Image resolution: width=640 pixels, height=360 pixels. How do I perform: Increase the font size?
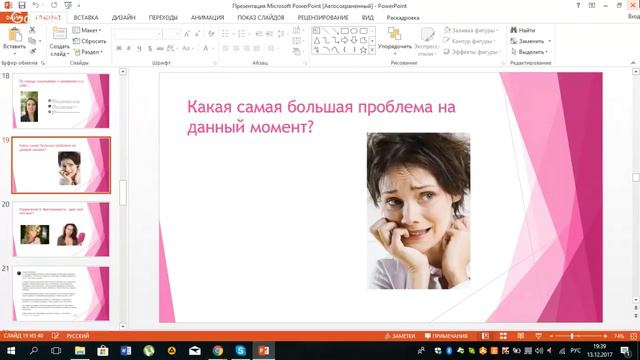coord(187,34)
